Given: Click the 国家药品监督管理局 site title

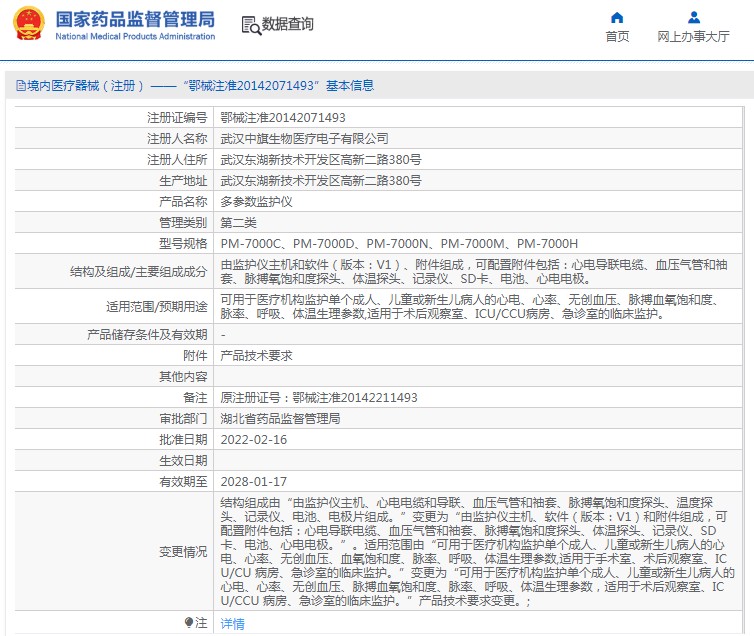Looking at the screenshot, I should (x=135, y=19).
